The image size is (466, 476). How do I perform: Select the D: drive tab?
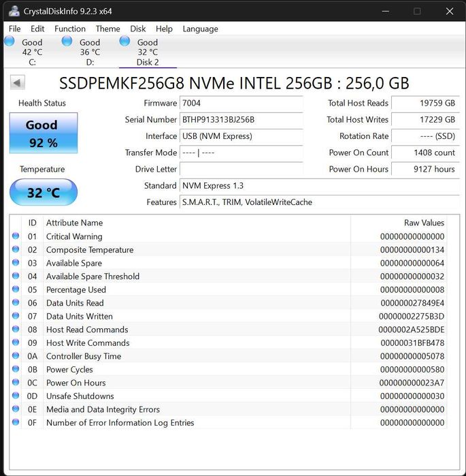90,52
